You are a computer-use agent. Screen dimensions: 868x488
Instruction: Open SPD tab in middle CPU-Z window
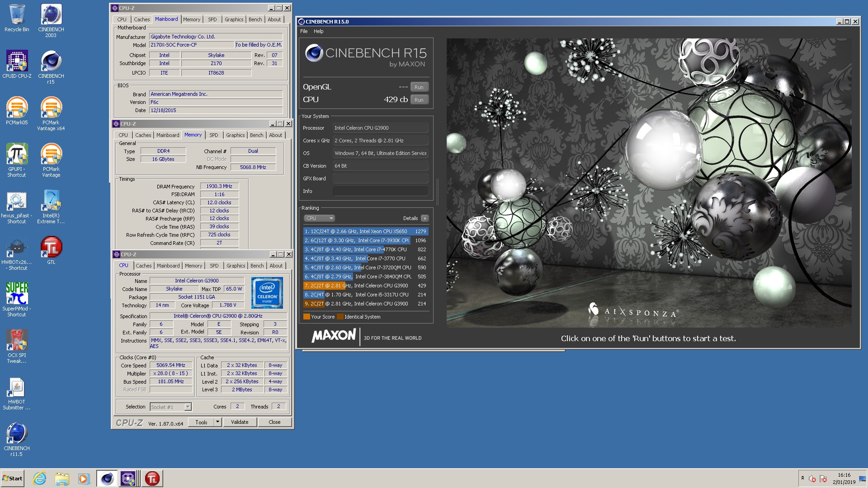click(214, 135)
